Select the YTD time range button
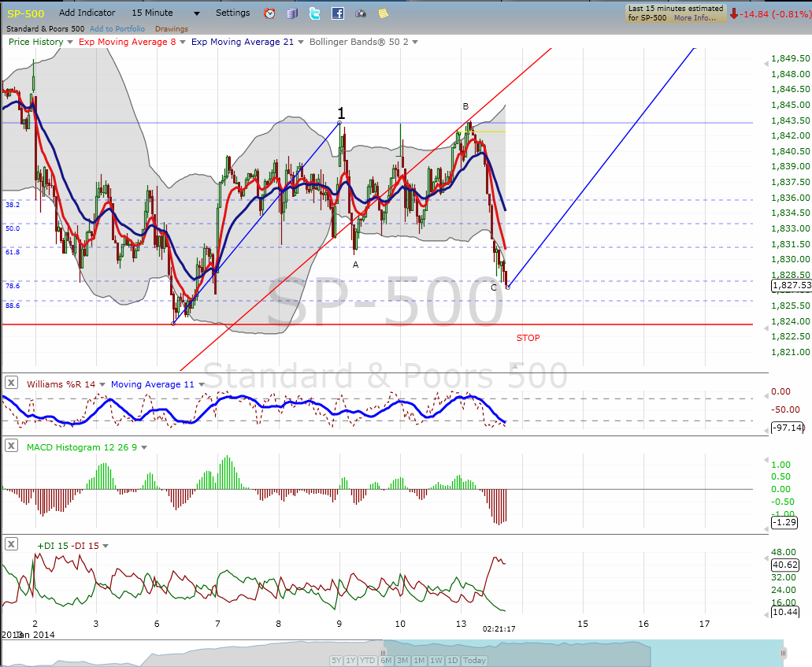812x667 pixels. tap(368, 660)
